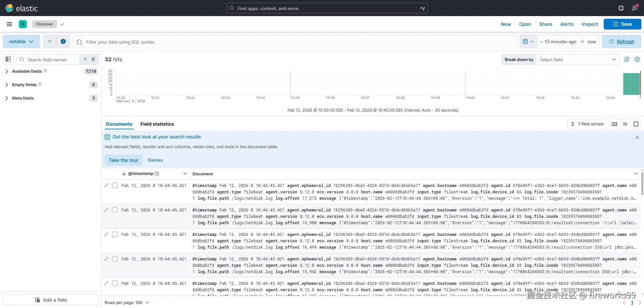Open the Inspect menu item
This screenshot has height=308, width=644.
(590, 24)
